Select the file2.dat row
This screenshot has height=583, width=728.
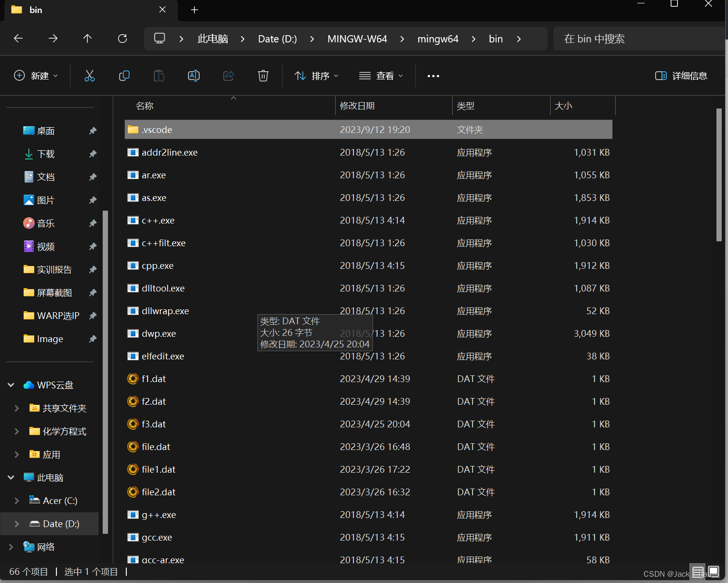pyautogui.click(x=368, y=492)
